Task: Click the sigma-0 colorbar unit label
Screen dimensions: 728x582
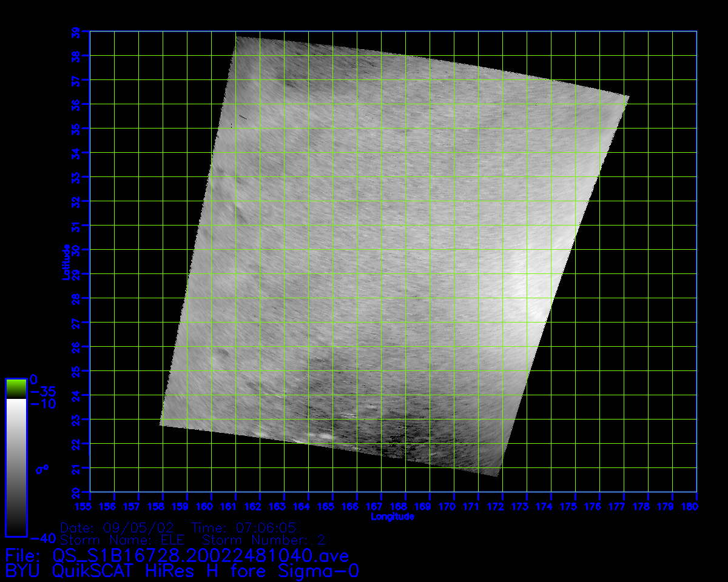Action: click(x=42, y=469)
